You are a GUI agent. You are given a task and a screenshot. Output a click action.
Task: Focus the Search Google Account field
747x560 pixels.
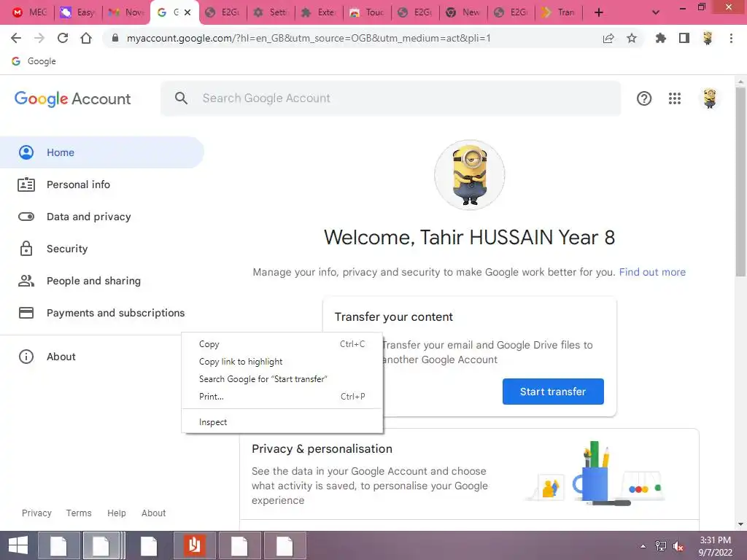click(391, 98)
